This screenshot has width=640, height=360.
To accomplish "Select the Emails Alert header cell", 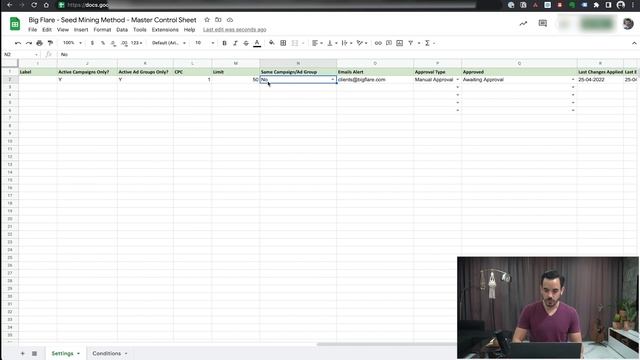I will click(375, 72).
